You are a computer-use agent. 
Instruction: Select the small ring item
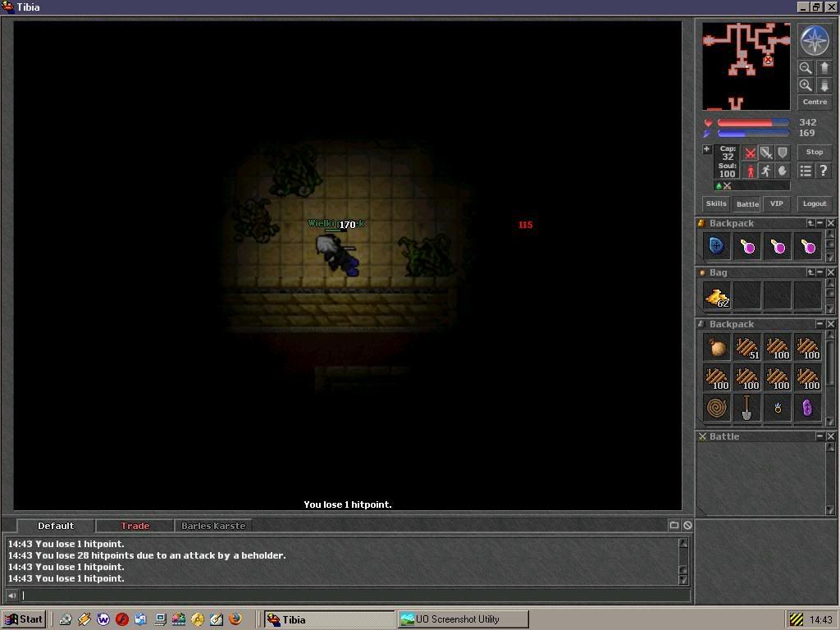tap(778, 409)
